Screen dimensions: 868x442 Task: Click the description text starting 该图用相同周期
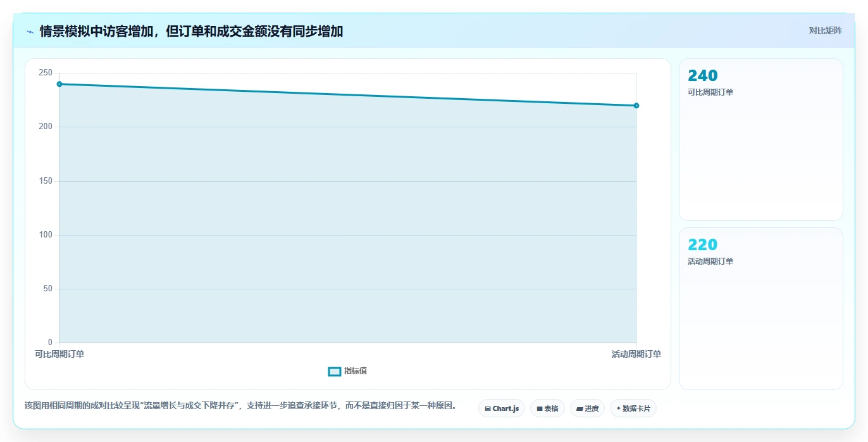click(241, 406)
